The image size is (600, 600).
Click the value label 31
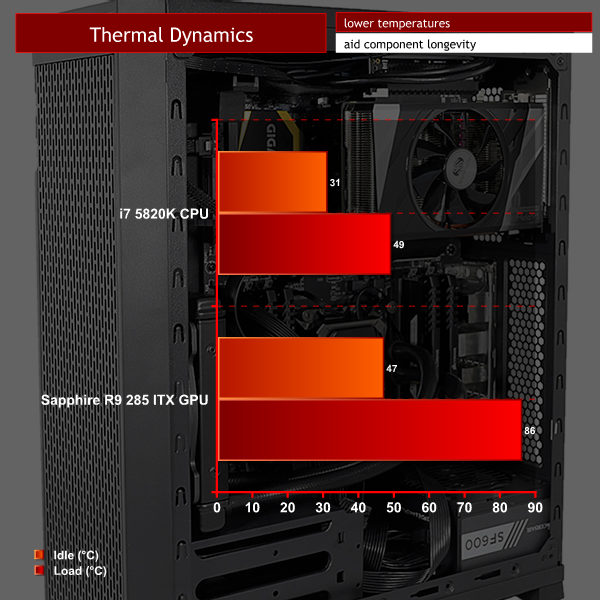coord(335,183)
